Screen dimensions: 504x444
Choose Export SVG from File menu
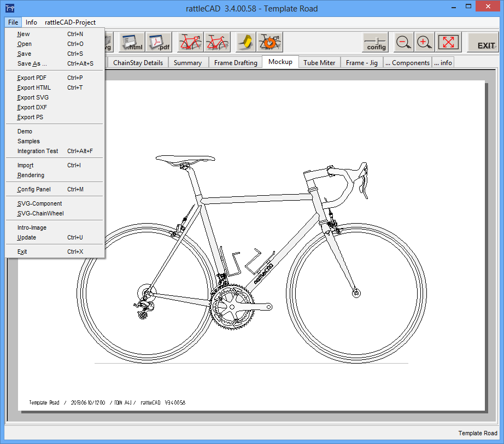coord(33,97)
